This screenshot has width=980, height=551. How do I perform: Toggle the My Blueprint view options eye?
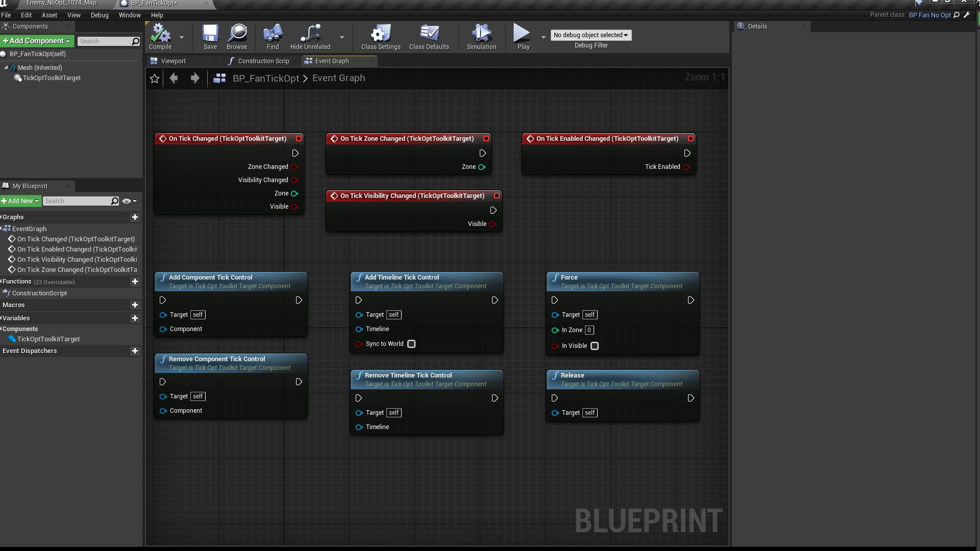coord(127,201)
